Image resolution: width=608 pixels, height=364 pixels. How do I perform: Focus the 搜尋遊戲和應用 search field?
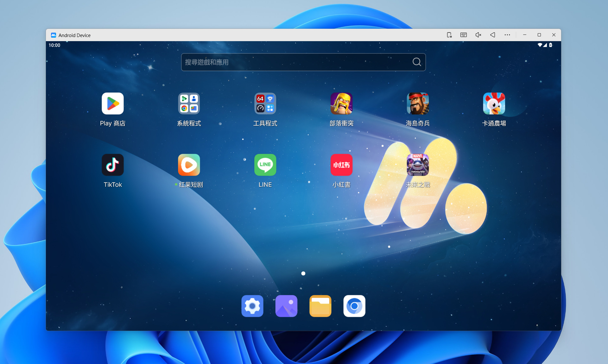[303, 62]
